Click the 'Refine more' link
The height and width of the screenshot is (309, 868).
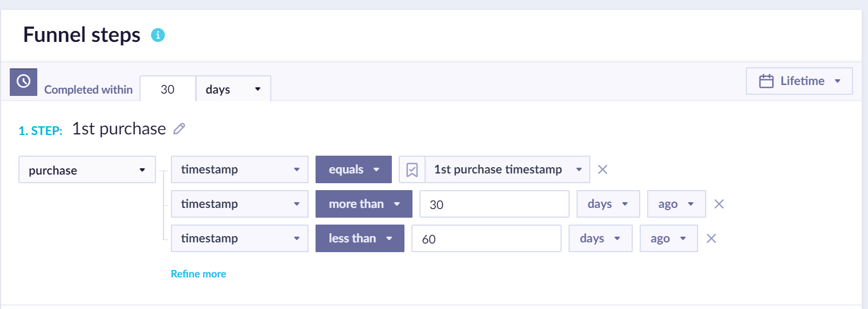[198, 274]
